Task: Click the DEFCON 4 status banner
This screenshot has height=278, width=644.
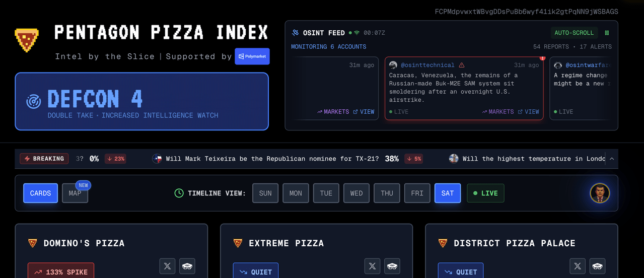Action: [x=142, y=101]
